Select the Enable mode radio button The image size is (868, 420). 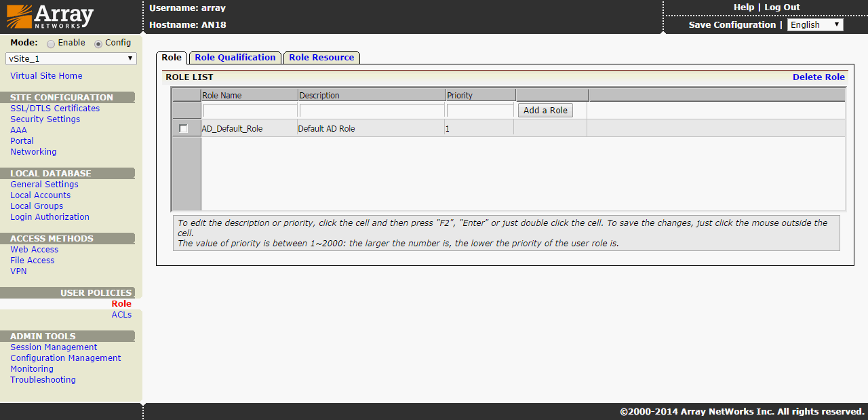(x=51, y=43)
